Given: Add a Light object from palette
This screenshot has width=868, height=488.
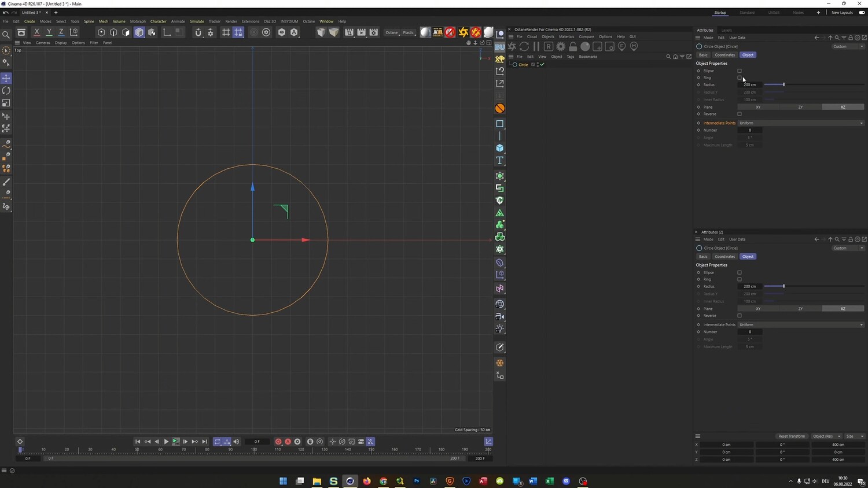Looking at the screenshot, I should point(500,329).
